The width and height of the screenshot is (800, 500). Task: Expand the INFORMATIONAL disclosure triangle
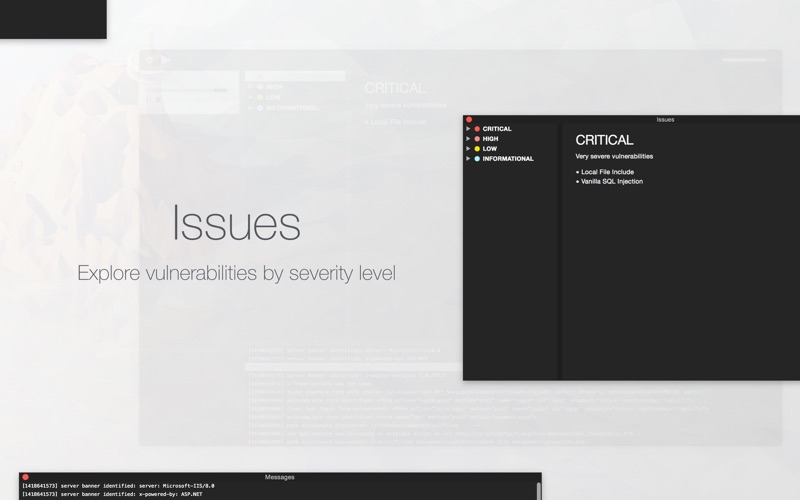coord(468,158)
